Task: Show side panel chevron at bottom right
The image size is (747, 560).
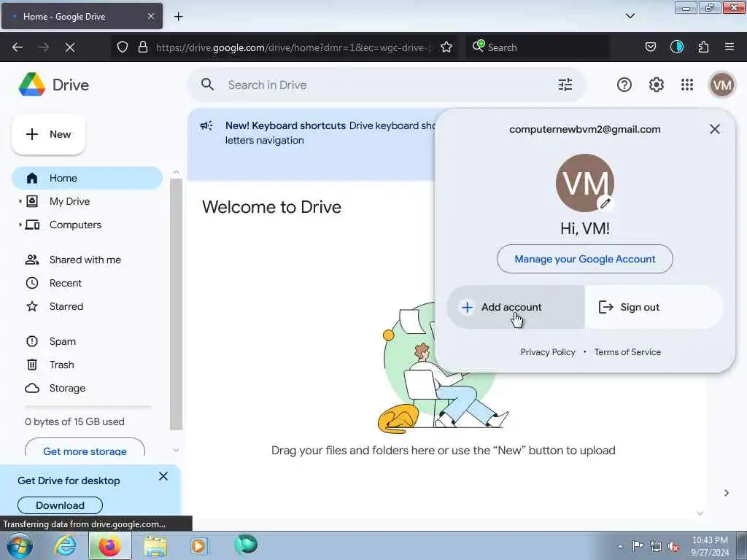Action: (726, 493)
